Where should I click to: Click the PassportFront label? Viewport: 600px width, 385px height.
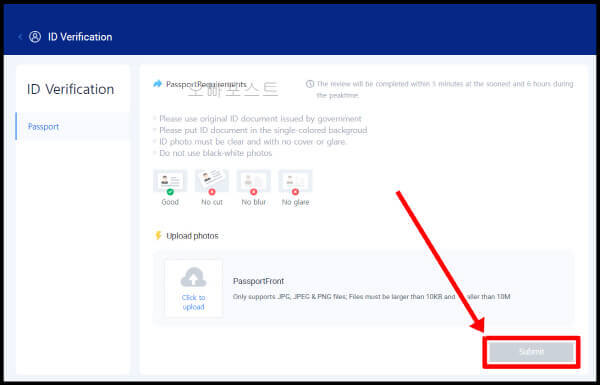coord(258,281)
